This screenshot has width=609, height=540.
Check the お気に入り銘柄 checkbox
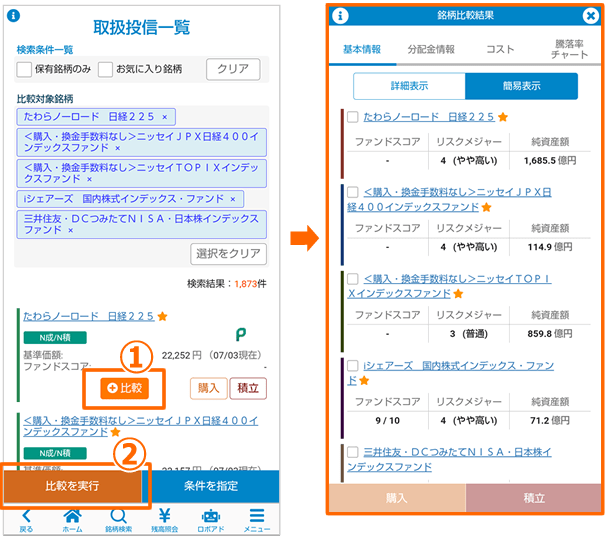pos(105,70)
